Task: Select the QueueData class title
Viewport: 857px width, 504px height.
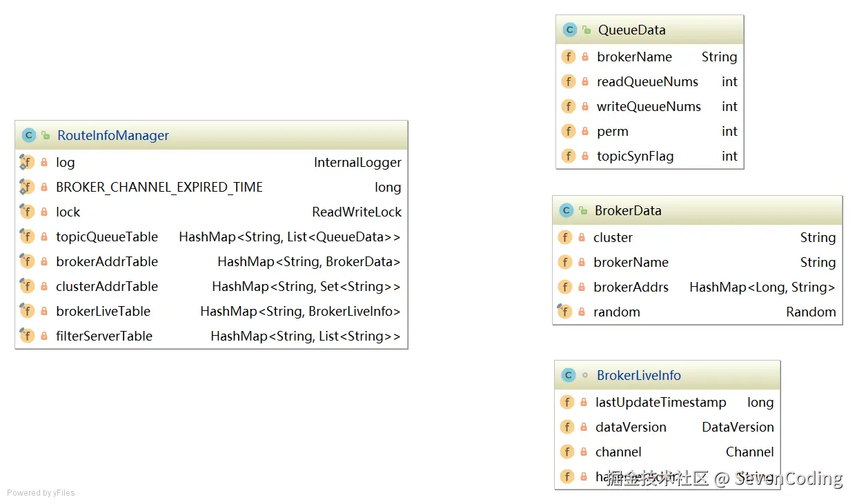Action: point(632,30)
